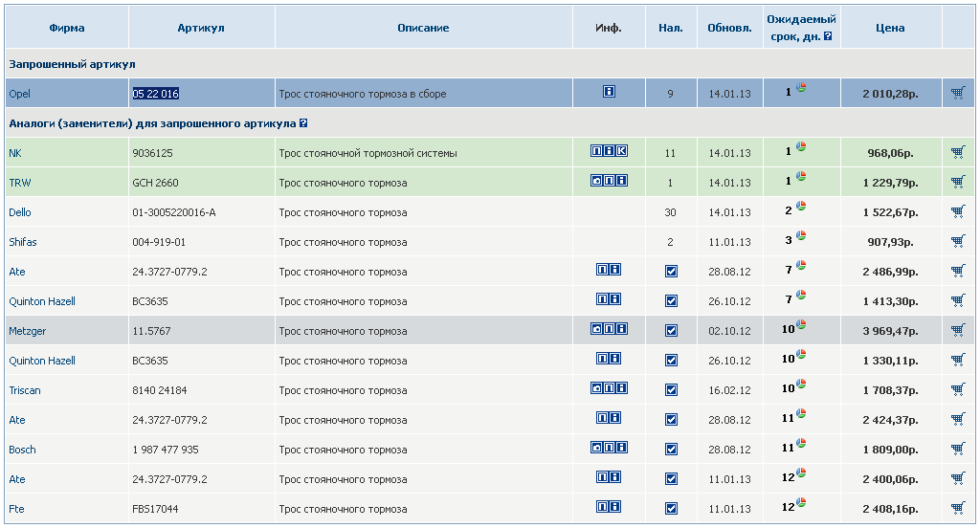Add Bosch 1 987 477 935 to cart
Viewport: 980px width, 528px height.
tap(958, 450)
